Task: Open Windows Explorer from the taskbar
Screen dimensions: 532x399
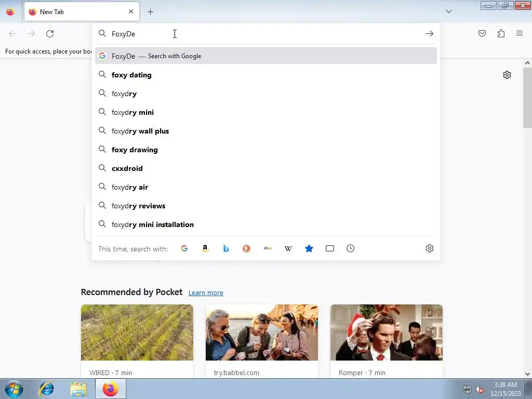Action: [x=78, y=389]
